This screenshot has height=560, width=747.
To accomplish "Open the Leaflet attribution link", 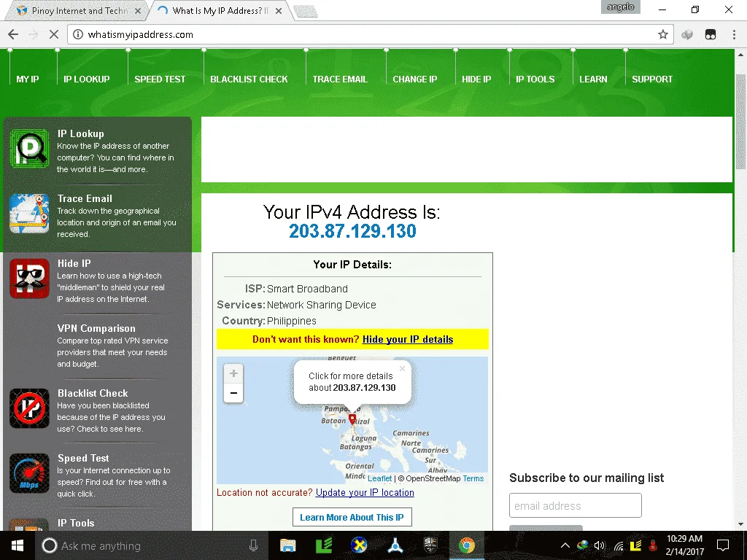I will (x=379, y=478).
